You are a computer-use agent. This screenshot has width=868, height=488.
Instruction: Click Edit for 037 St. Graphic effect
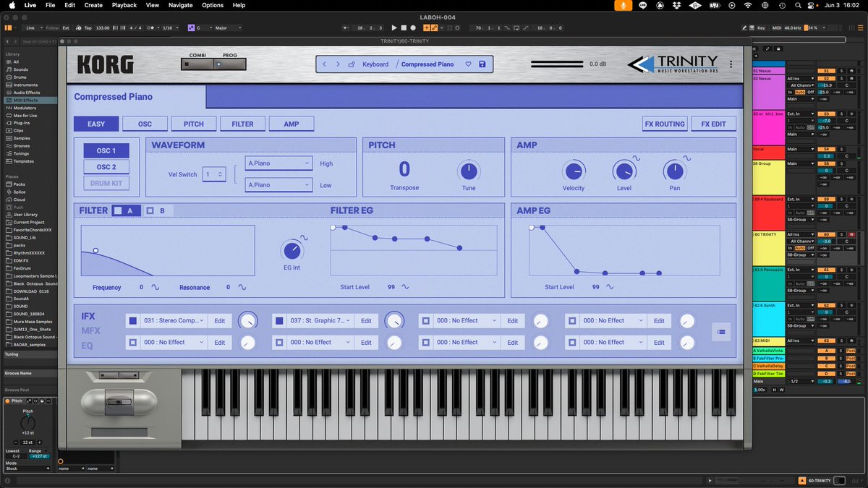click(366, 320)
